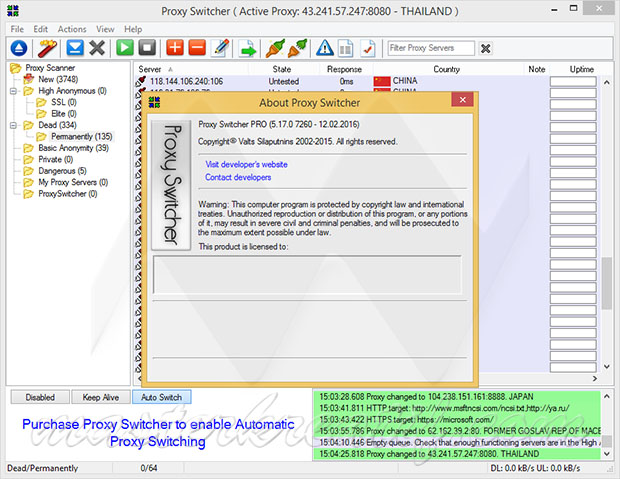Select Basic Anonymity (39) folder

74,148
